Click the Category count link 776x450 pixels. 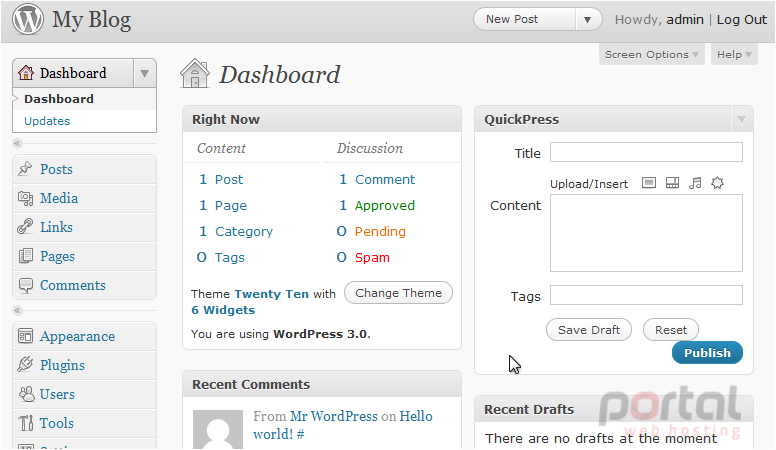(x=243, y=232)
